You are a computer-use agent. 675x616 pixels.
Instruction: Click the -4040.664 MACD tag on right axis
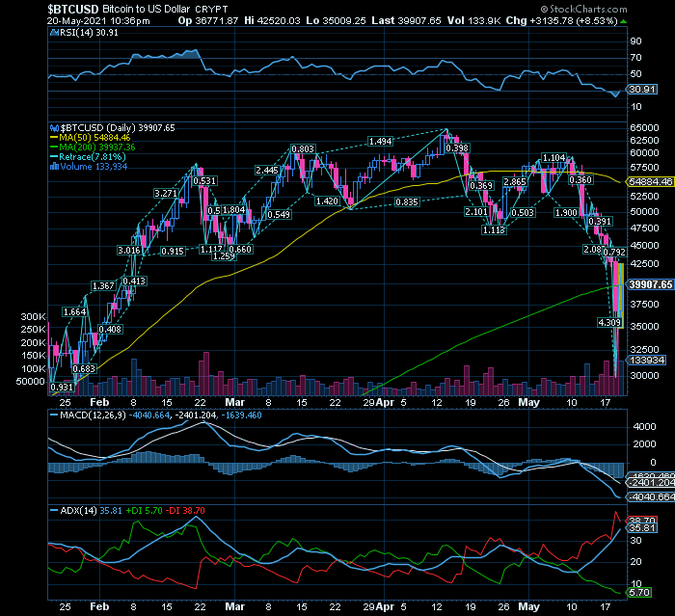651,497
